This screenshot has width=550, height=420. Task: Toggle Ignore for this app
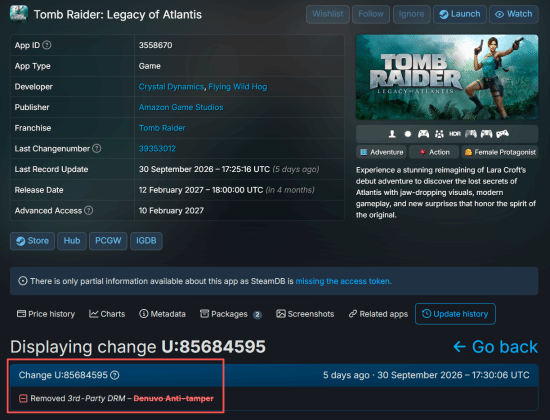(x=411, y=14)
